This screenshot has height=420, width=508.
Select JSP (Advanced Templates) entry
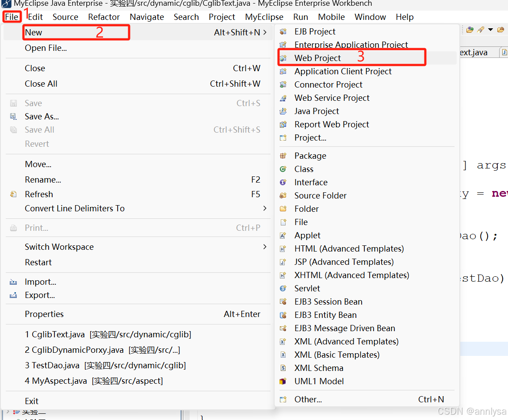tap(344, 262)
